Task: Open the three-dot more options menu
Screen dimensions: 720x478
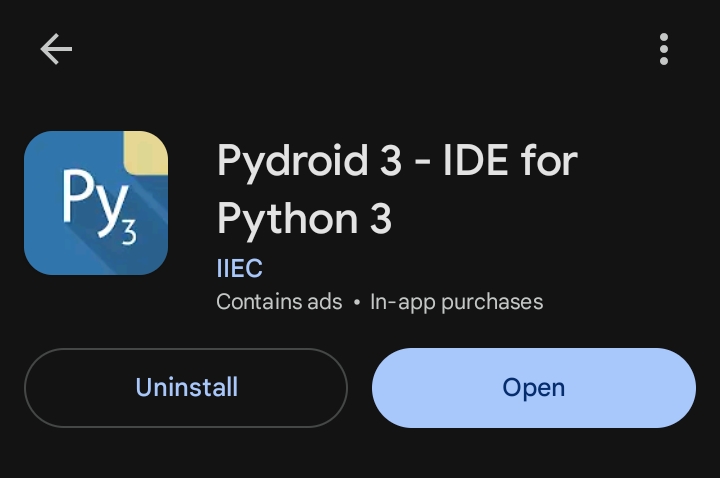Action: click(x=664, y=49)
